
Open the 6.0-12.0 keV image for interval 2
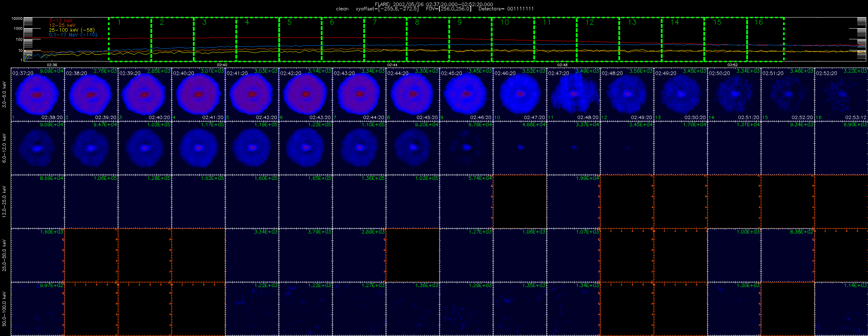click(x=91, y=148)
